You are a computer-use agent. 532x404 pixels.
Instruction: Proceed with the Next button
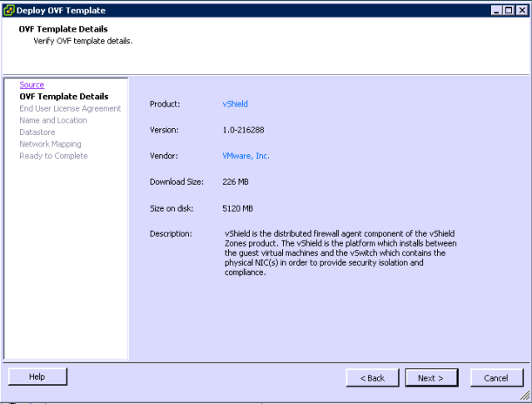tap(430, 377)
